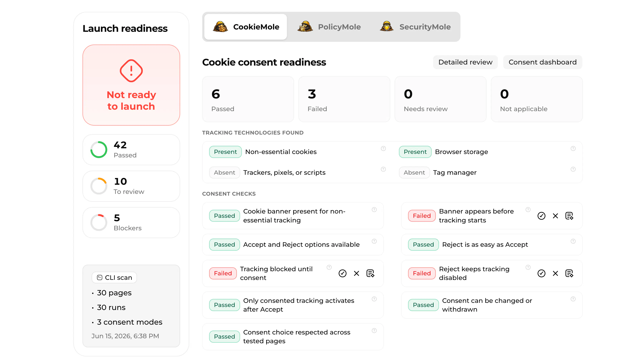Open help for Trackers, pixels, or scripts
Screen dimensions: 644x362
383,169
